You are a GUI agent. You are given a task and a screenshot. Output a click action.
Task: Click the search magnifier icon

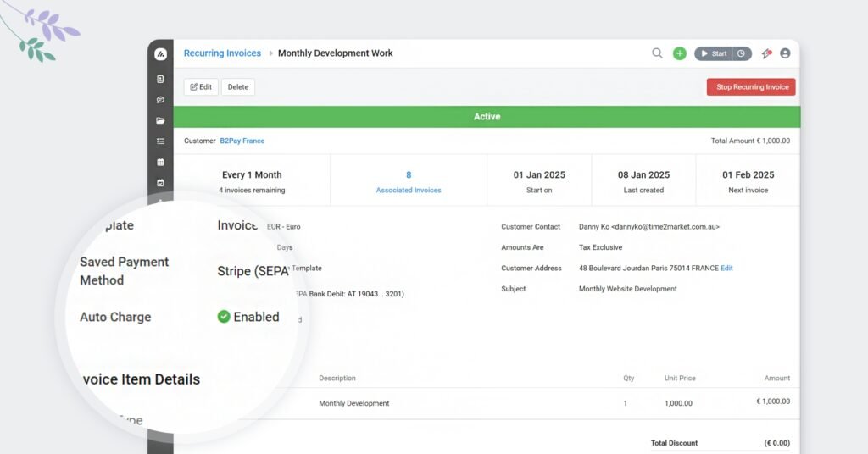[657, 53]
